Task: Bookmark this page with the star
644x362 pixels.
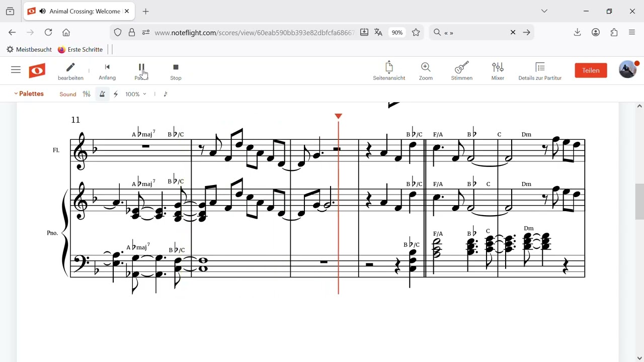Action: coord(416,32)
